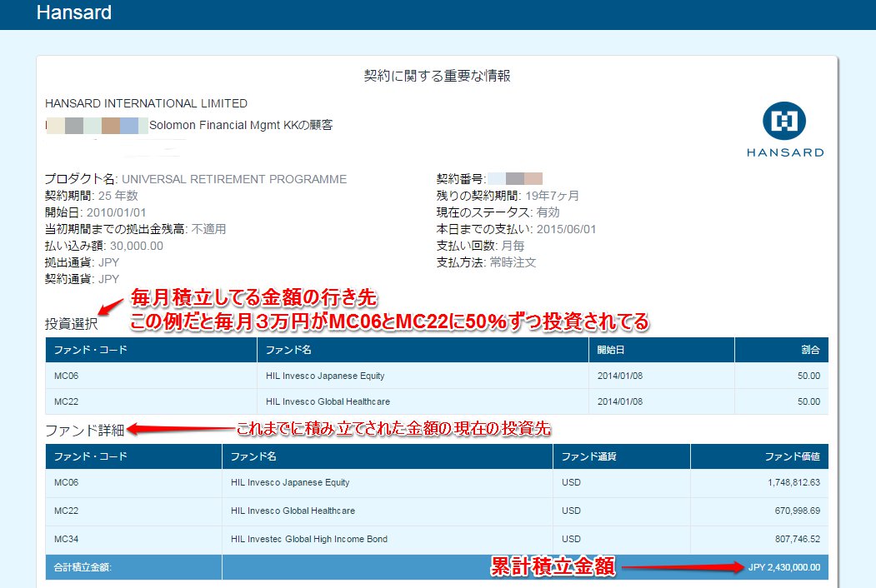The height and width of the screenshot is (588, 876).
Task: Click the 契約に関する重要な情報 heading
Action: click(x=438, y=76)
